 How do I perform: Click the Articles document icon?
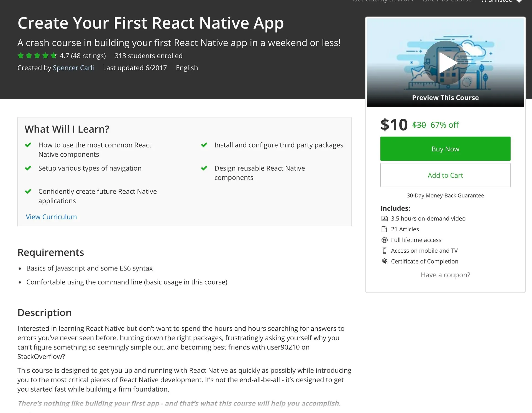384,229
